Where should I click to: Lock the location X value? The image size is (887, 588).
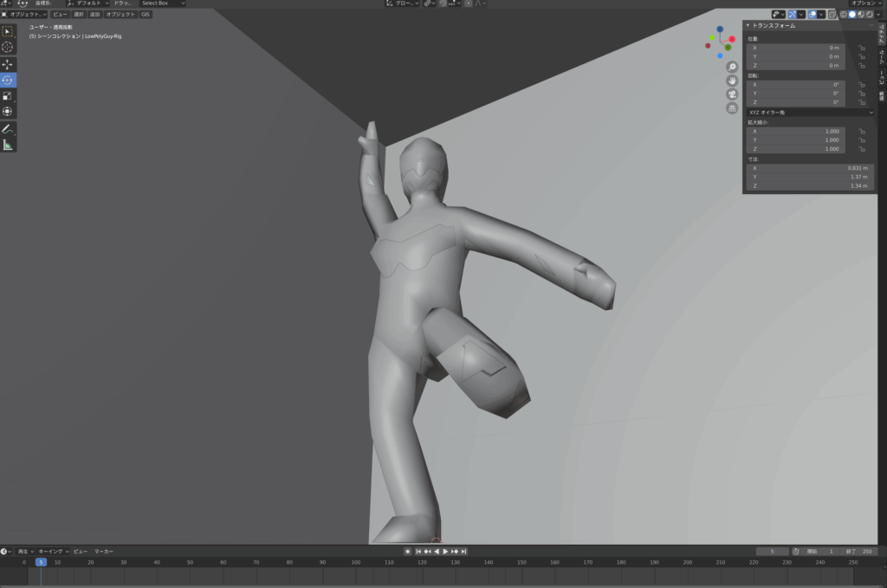click(861, 48)
